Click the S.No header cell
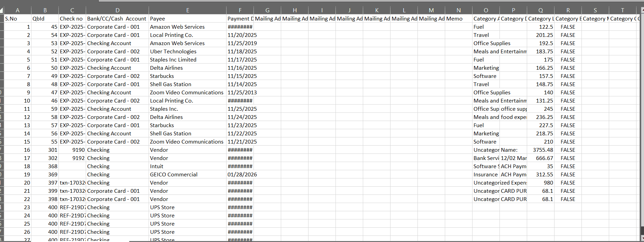Image resolution: width=644 pixels, height=242 pixels. pos(17,18)
